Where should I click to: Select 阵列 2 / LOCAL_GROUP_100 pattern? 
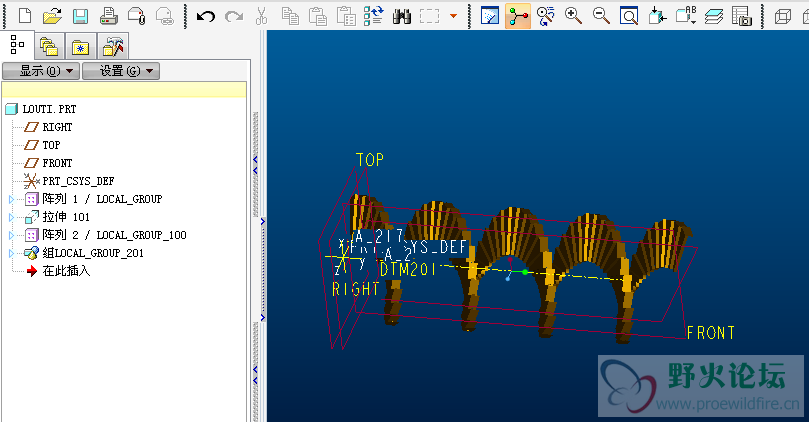click(x=105, y=235)
